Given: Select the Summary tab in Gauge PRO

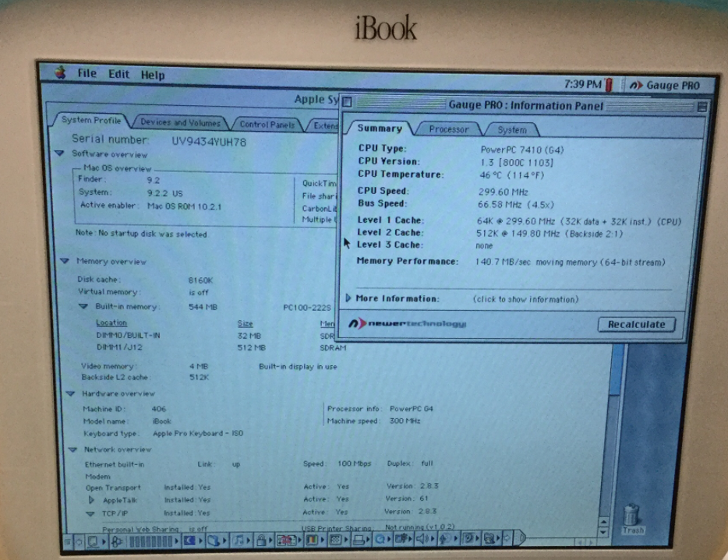Looking at the screenshot, I should tap(380, 129).
